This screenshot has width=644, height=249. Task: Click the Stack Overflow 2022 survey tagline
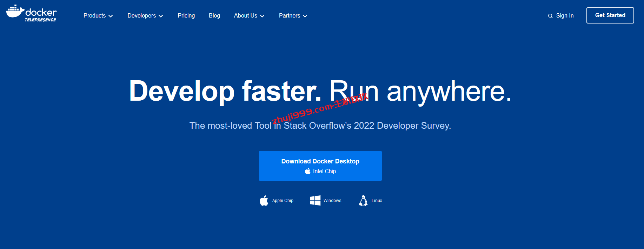coord(320,126)
